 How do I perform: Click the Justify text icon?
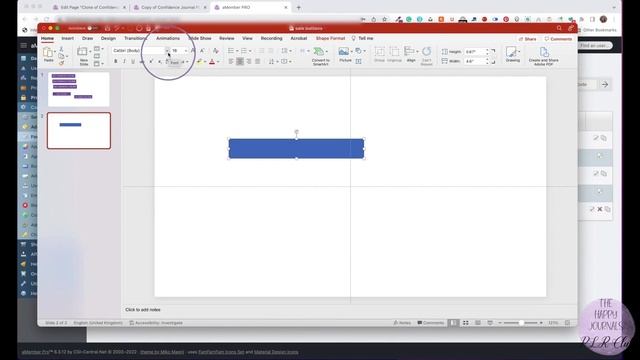(258, 62)
